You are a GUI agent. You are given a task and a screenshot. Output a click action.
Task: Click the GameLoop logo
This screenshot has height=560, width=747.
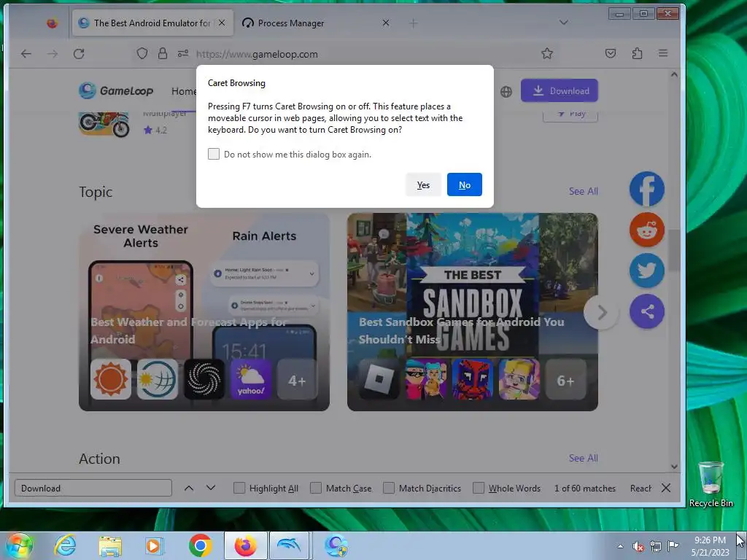pyautogui.click(x=116, y=90)
